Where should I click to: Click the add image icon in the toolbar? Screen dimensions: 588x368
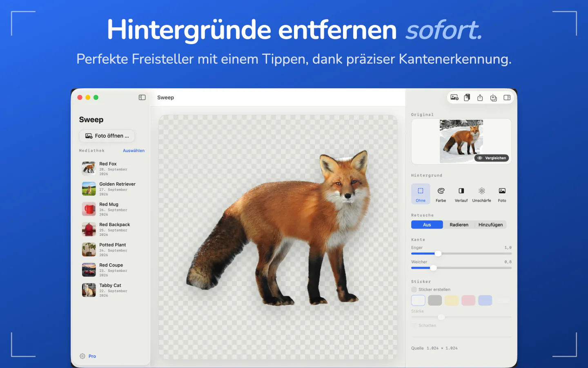click(454, 97)
